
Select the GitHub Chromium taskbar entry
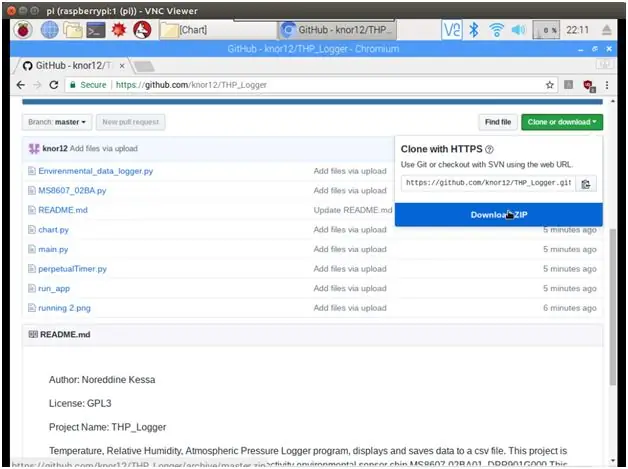(337, 30)
